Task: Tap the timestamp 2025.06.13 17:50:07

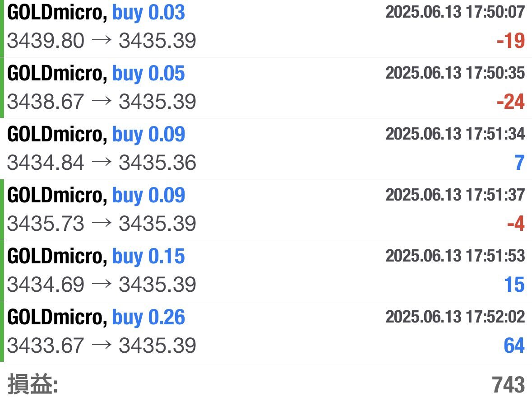Action: (x=455, y=12)
